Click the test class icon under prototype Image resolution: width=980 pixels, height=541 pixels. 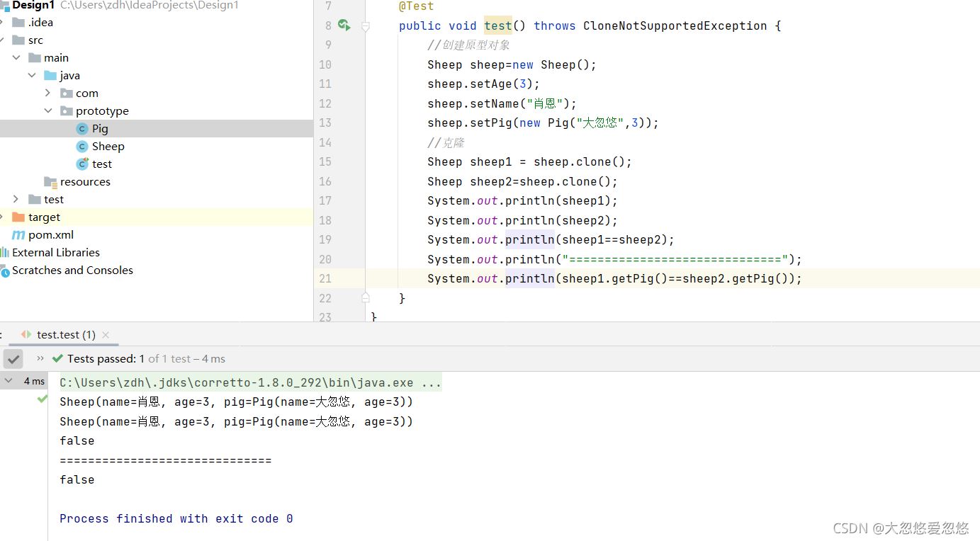click(82, 164)
